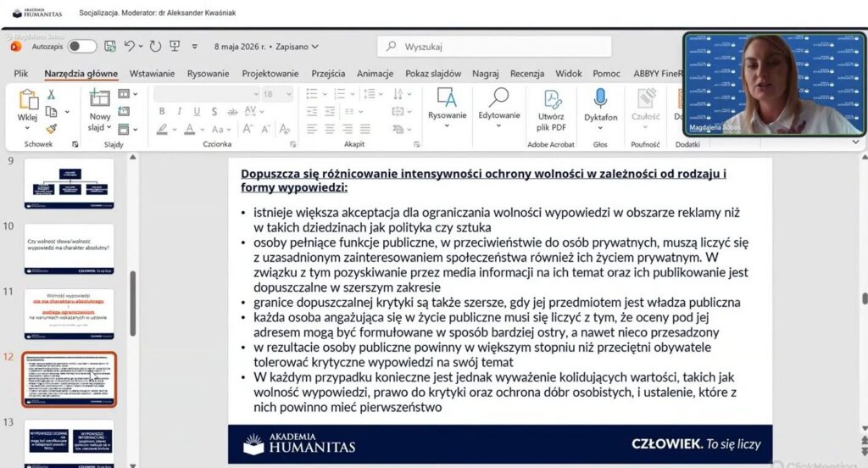Open the Rysowanie shapes button
This screenshot has height=468, width=868.
[447, 108]
